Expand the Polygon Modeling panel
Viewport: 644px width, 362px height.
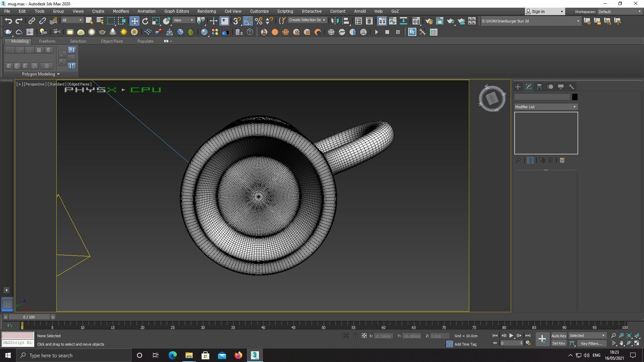41,74
